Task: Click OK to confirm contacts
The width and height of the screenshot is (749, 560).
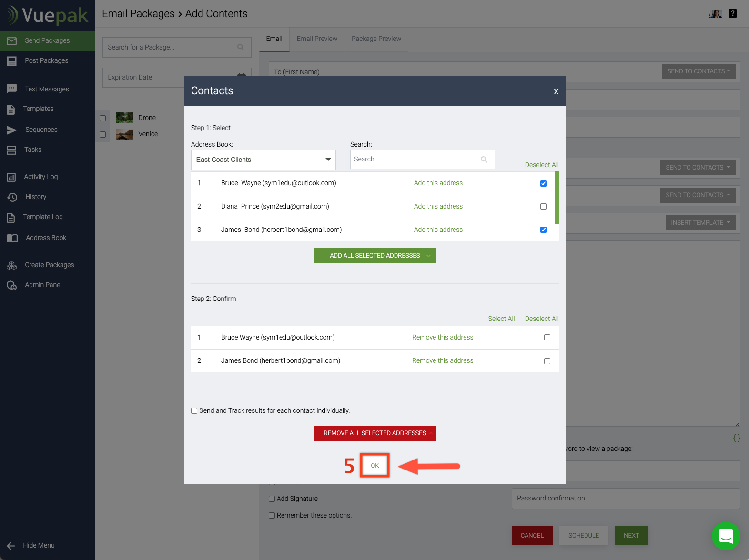Action: pyautogui.click(x=375, y=466)
